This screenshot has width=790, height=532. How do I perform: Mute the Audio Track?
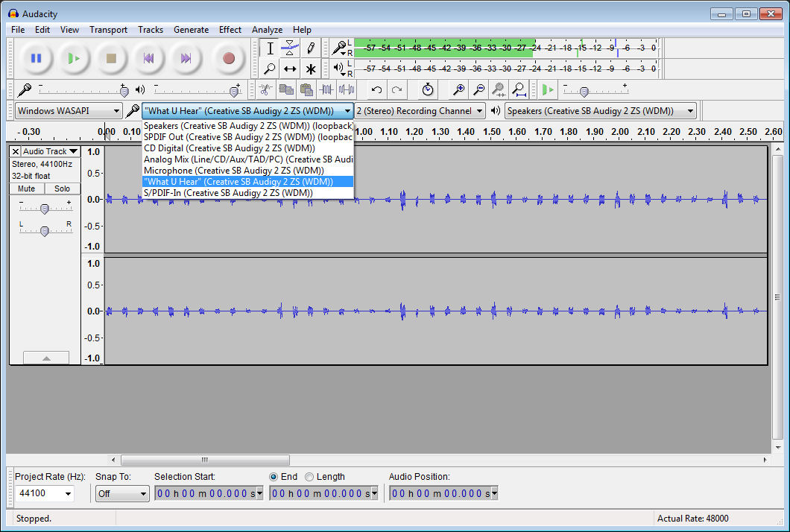click(x=27, y=189)
